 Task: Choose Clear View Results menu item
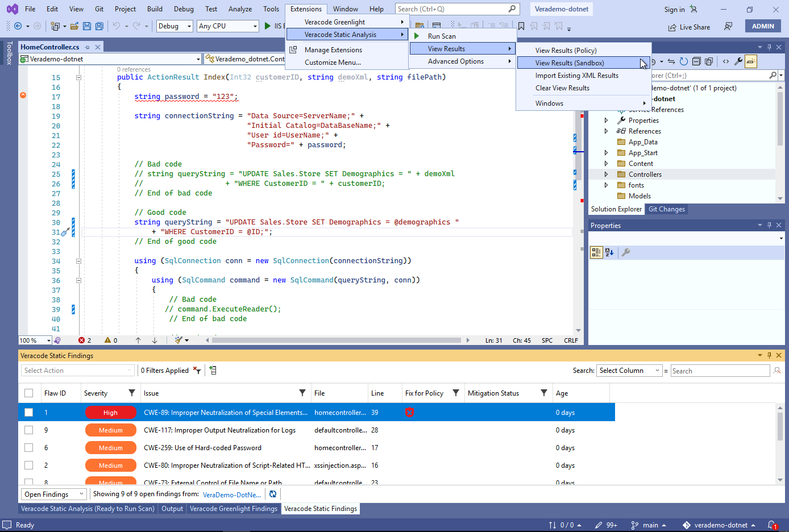point(583,88)
